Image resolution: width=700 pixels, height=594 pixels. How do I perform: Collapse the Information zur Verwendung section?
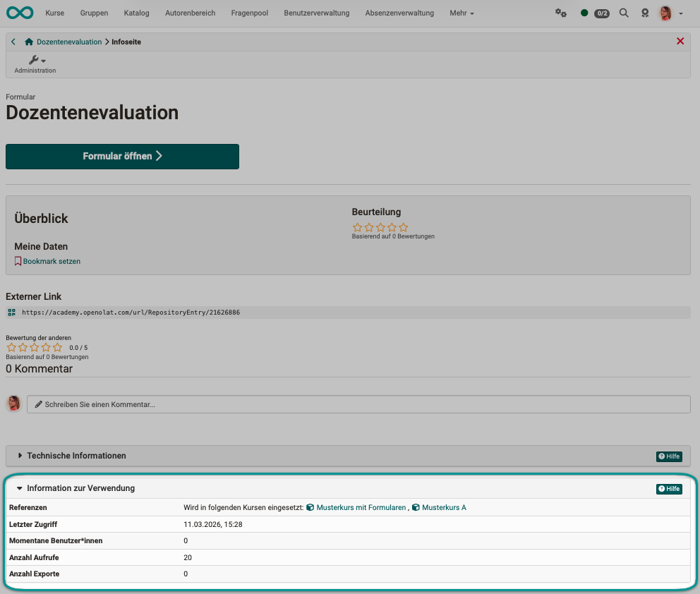pyautogui.click(x=80, y=488)
